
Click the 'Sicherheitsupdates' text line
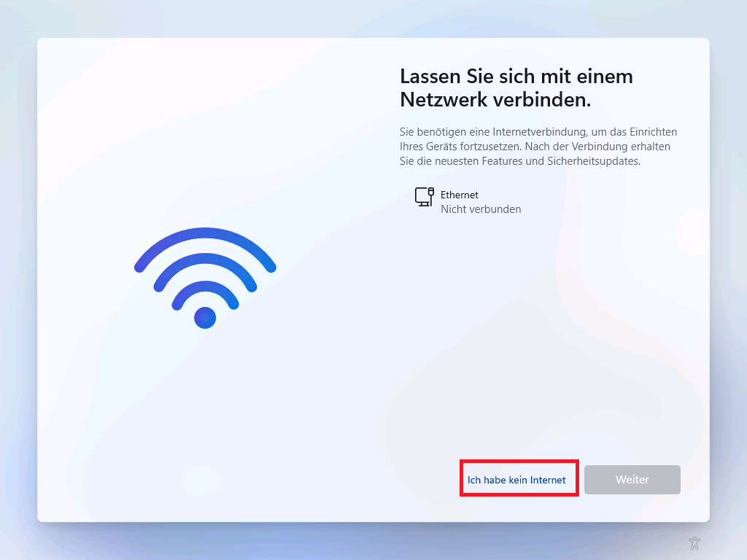(x=520, y=161)
